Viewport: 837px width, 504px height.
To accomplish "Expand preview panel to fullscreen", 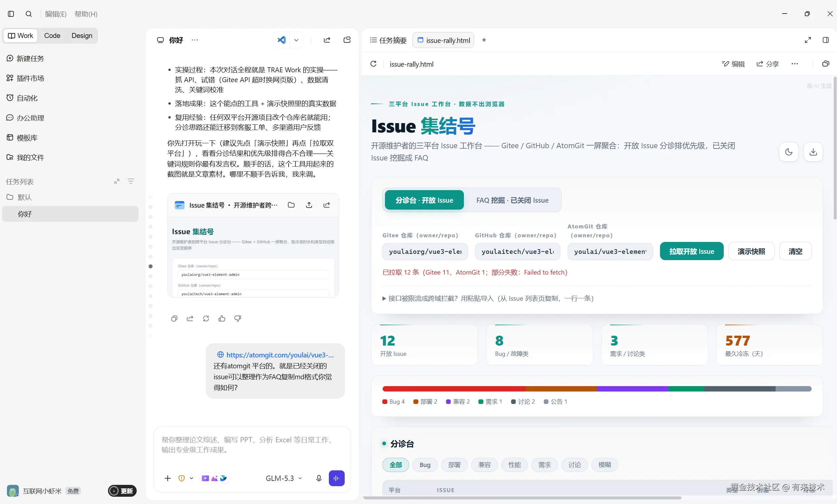I will tap(808, 40).
